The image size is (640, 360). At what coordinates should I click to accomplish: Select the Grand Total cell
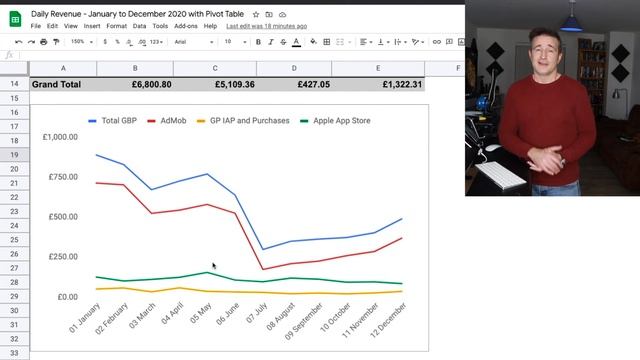pos(63,84)
